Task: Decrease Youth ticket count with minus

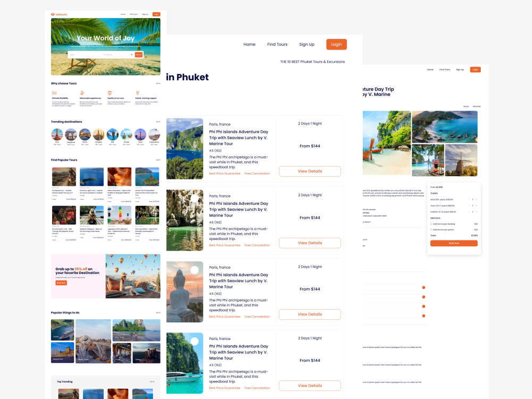Action: [469, 205]
